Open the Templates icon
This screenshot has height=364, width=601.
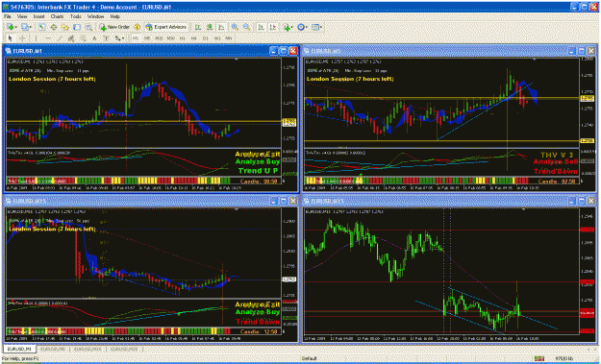315,27
